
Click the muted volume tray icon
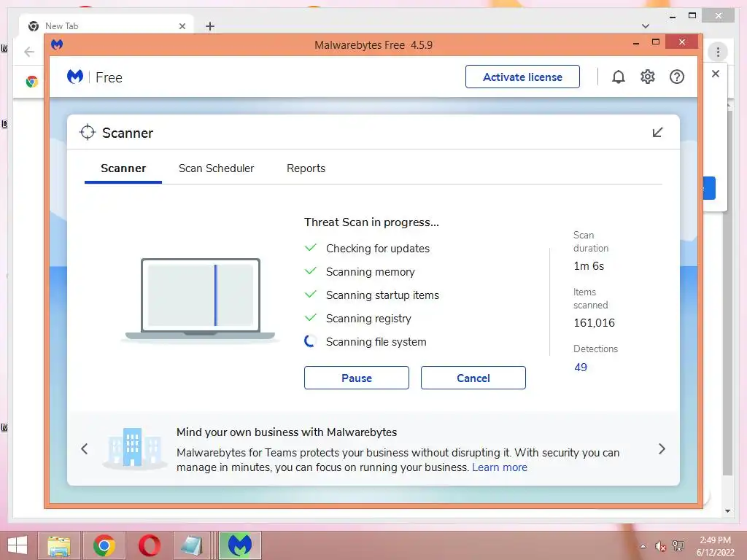click(660, 546)
